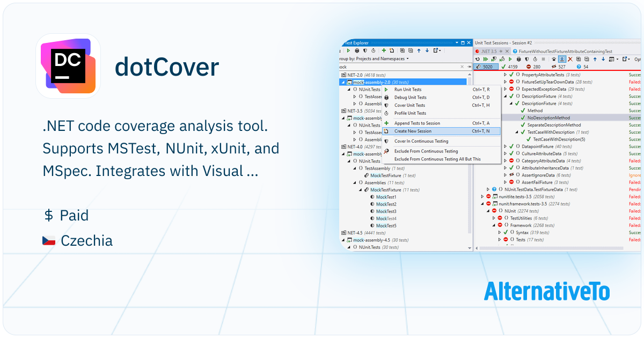Image resolution: width=644 pixels, height=338 pixels.
Task: Choose Cover Unit Tests from context menu
Action: point(442,105)
